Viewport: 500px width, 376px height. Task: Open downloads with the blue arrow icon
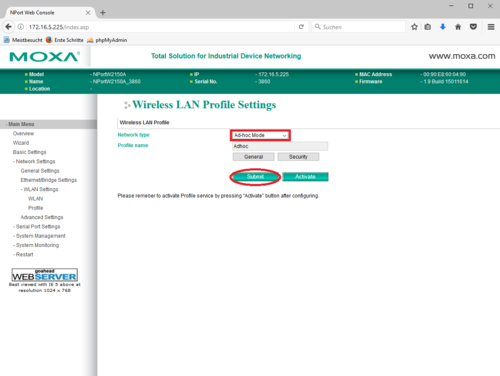pyautogui.click(x=443, y=27)
